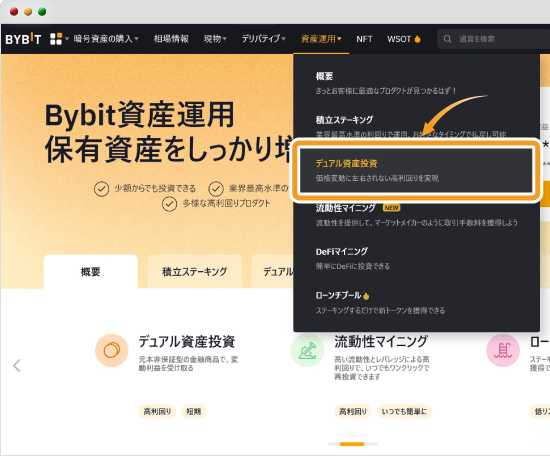Click the Bybit logo
The width and height of the screenshot is (550, 456).
(23, 39)
